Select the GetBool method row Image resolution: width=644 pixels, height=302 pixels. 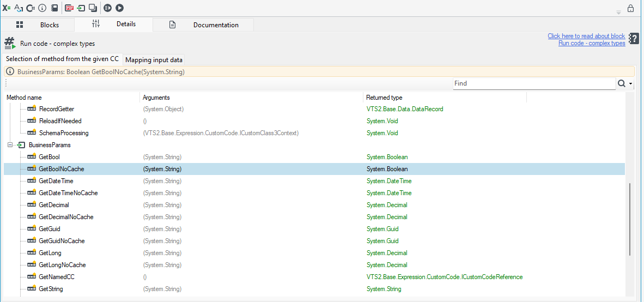(x=314, y=157)
